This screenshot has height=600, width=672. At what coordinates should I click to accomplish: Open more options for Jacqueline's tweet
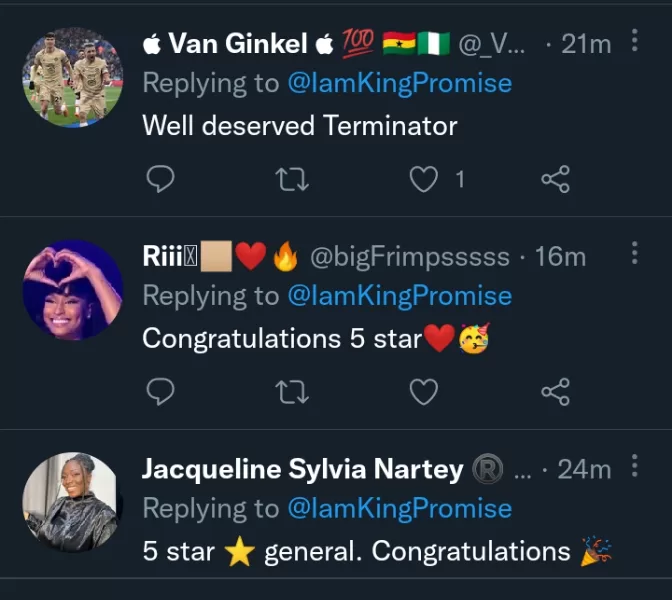point(634,466)
